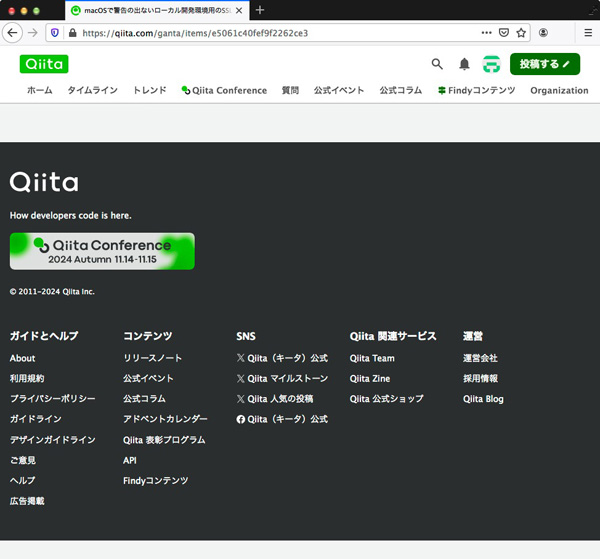This screenshot has height=559, width=600.
Task: Click the Qiita logo in the header
Action: click(44, 64)
